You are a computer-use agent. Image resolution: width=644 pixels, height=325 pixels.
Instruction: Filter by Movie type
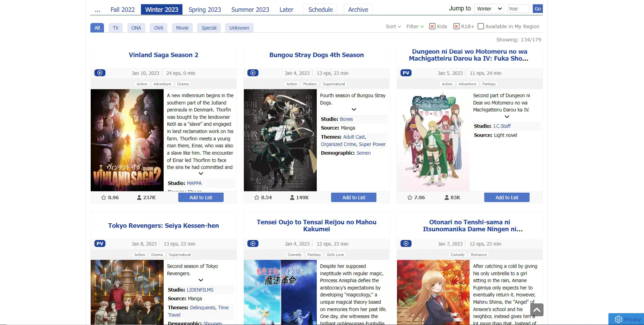pyautogui.click(x=182, y=28)
